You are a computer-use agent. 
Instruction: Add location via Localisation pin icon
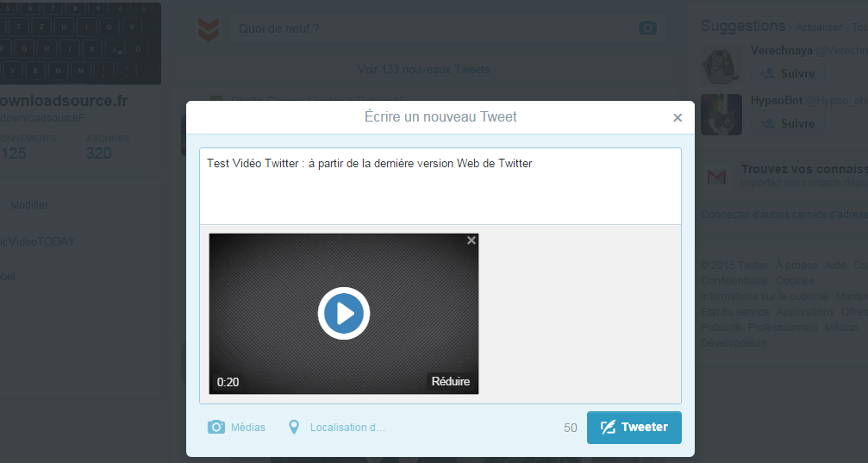pyautogui.click(x=294, y=428)
